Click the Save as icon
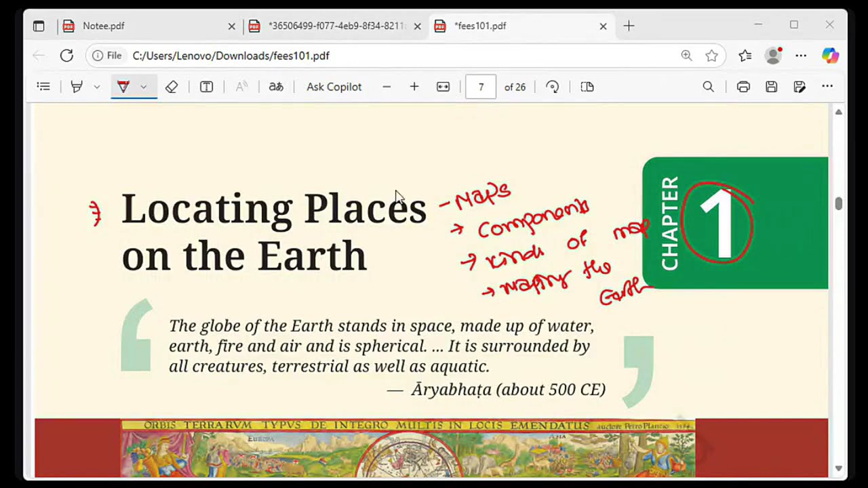 800,87
